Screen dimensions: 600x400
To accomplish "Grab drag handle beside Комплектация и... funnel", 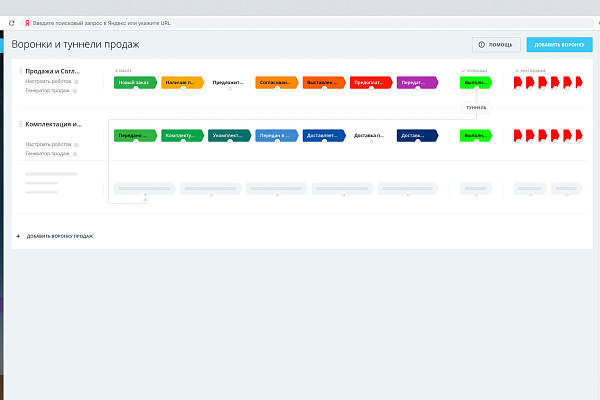I will pos(20,124).
